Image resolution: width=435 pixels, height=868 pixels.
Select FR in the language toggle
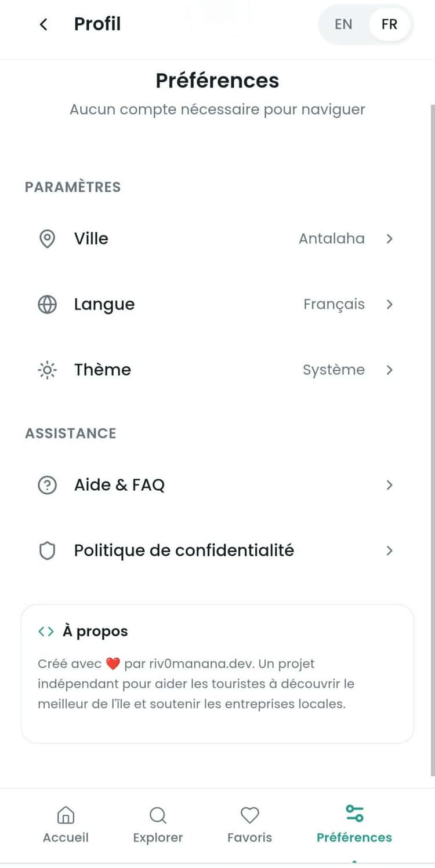[389, 24]
